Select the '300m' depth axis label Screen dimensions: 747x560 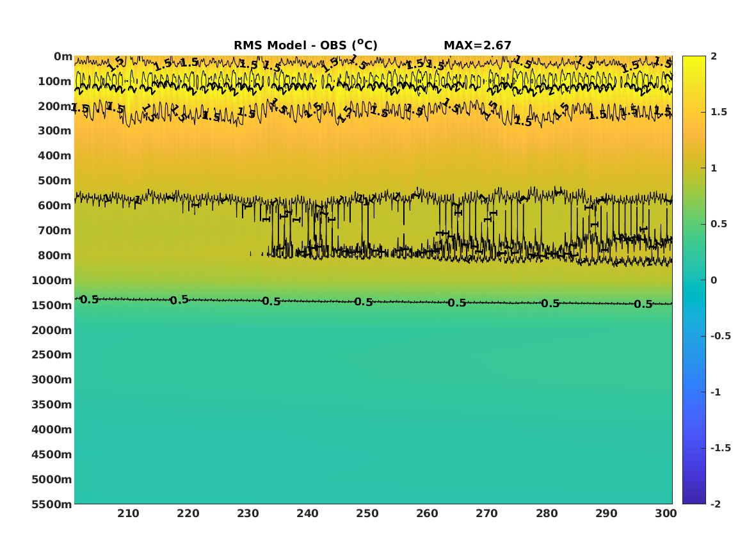[55, 131]
